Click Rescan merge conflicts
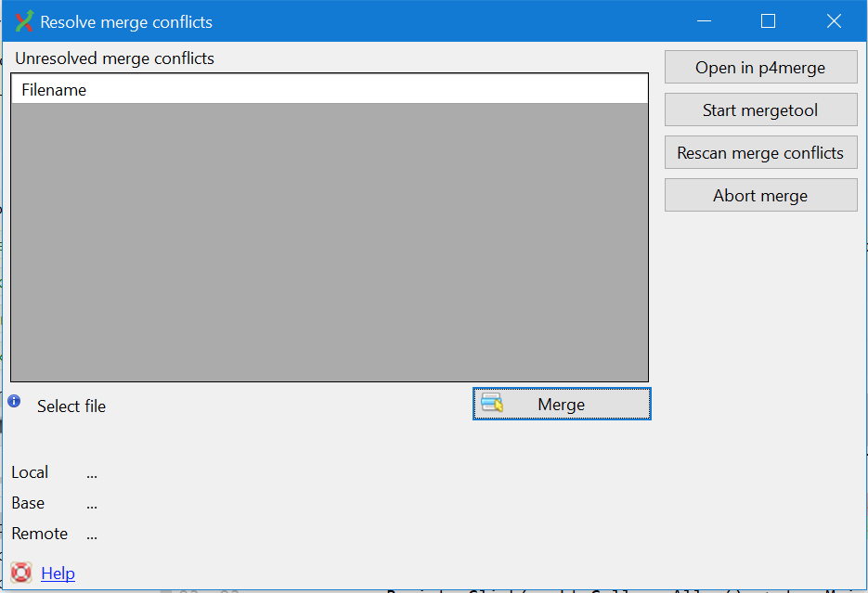The width and height of the screenshot is (868, 593). pos(760,152)
